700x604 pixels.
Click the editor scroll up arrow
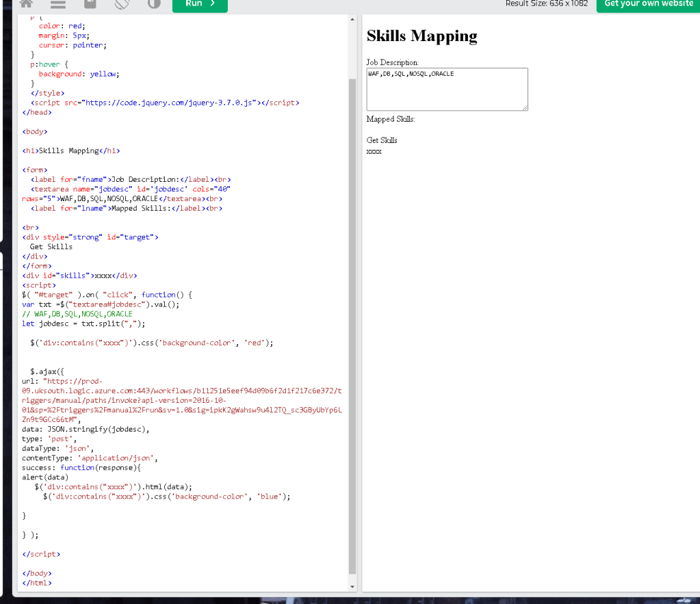pos(352,20)
